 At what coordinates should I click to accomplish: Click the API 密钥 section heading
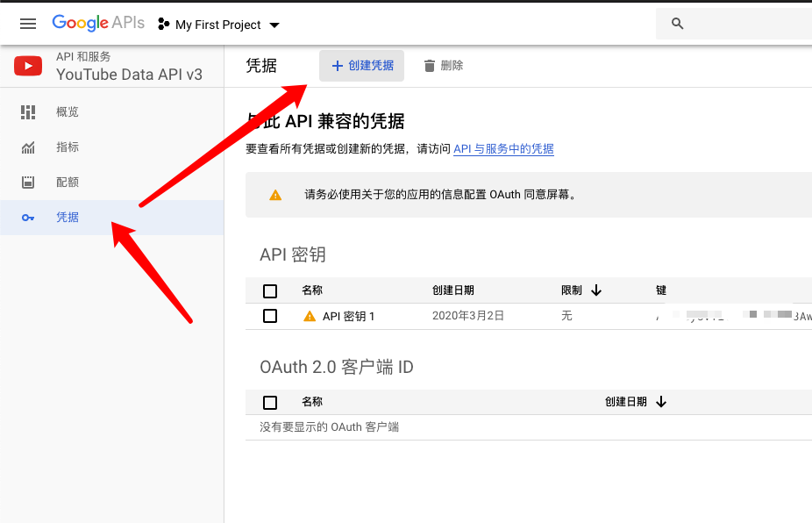pyautogui.click(x=293, y=255)
